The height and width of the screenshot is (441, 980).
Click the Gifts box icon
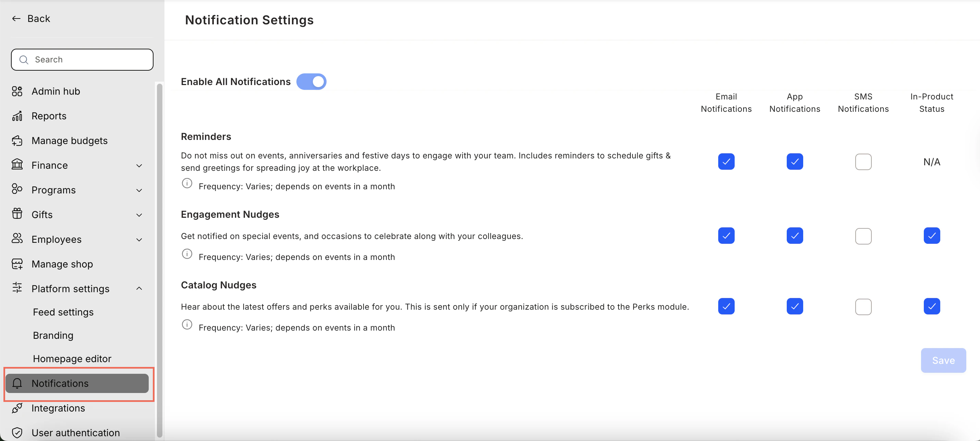(17, 214)
